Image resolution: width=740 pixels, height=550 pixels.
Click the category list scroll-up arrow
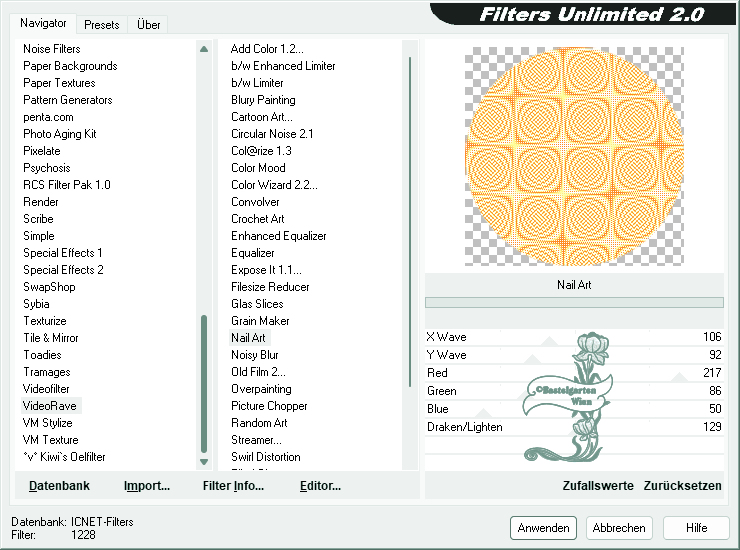(204, 49)
